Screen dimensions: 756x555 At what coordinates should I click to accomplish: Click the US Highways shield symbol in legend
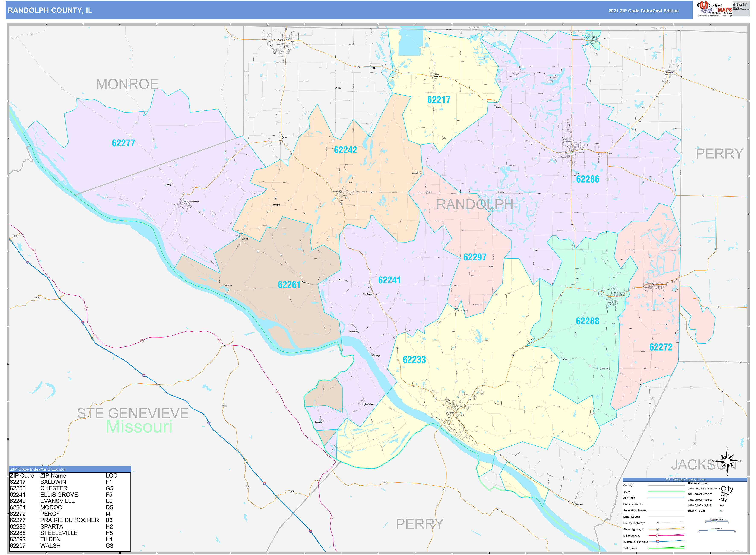[657, 536]
